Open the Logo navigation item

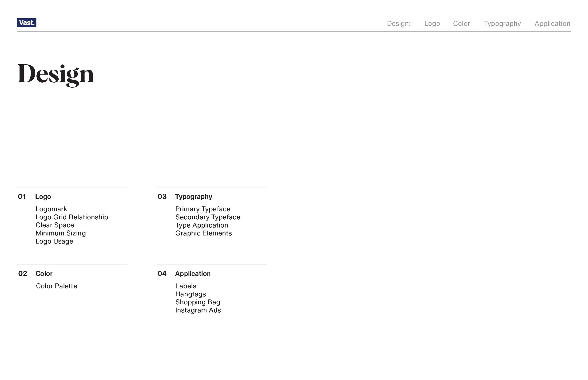[432, 23]
